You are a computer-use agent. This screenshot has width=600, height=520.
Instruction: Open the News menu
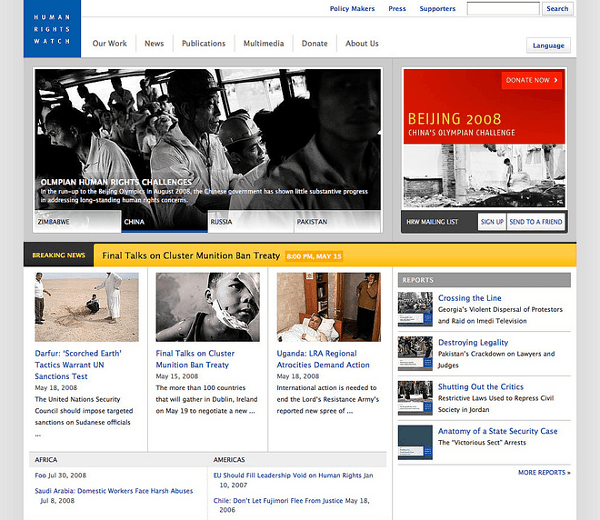pos(154,43)
